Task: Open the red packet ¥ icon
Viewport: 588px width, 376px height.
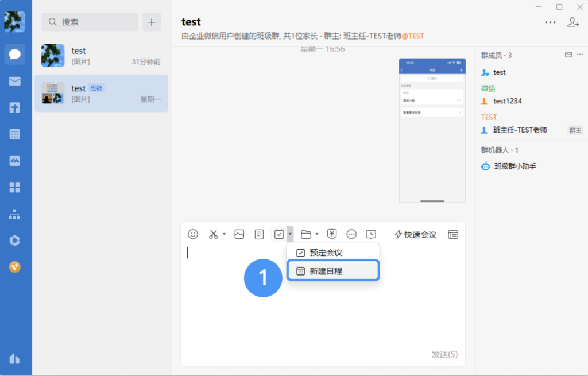Action: [x=331, y=234]
